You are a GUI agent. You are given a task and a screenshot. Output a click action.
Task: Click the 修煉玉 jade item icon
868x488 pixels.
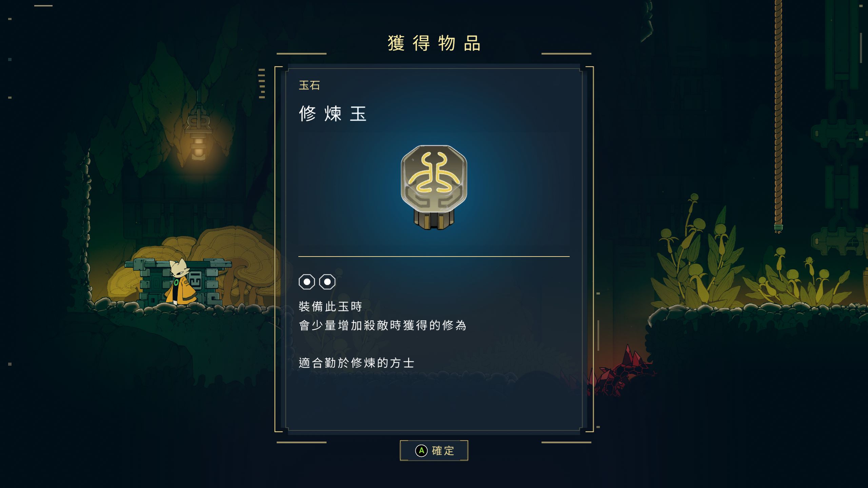(x=434, y=187)
